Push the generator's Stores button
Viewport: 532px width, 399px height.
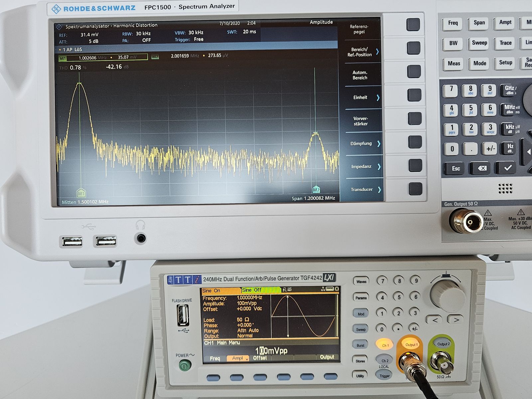coord(360,360)
